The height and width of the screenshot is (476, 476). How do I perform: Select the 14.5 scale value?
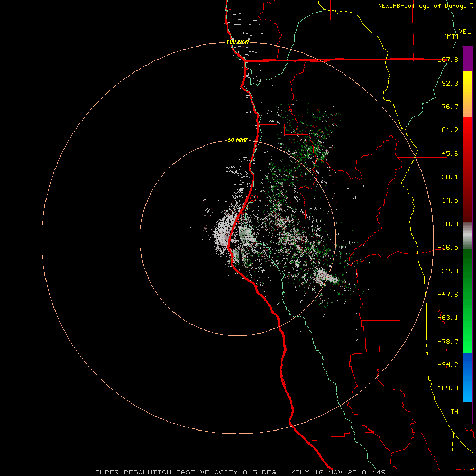[450, 200]
